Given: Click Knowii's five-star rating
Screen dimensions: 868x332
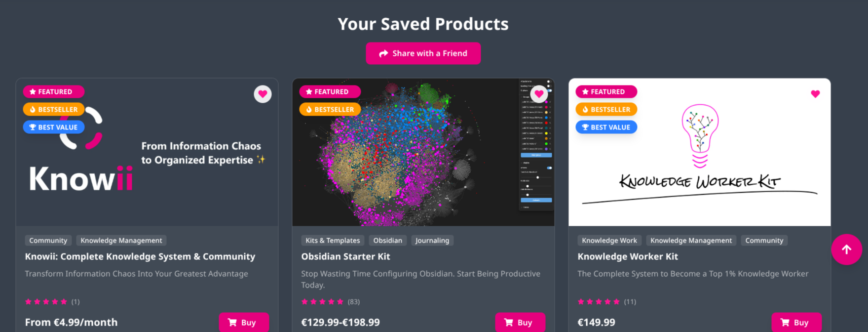Looking at the screenshot, I should [x=46, y=301].
